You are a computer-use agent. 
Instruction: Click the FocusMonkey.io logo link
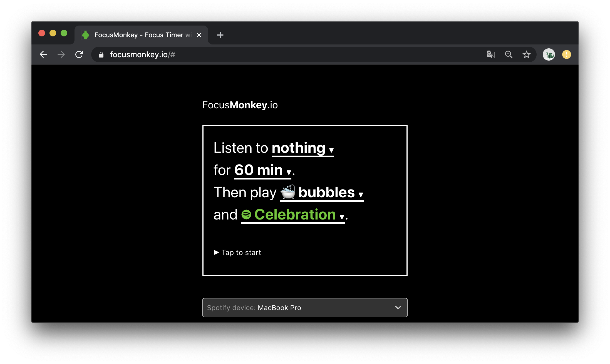(240, 105)
